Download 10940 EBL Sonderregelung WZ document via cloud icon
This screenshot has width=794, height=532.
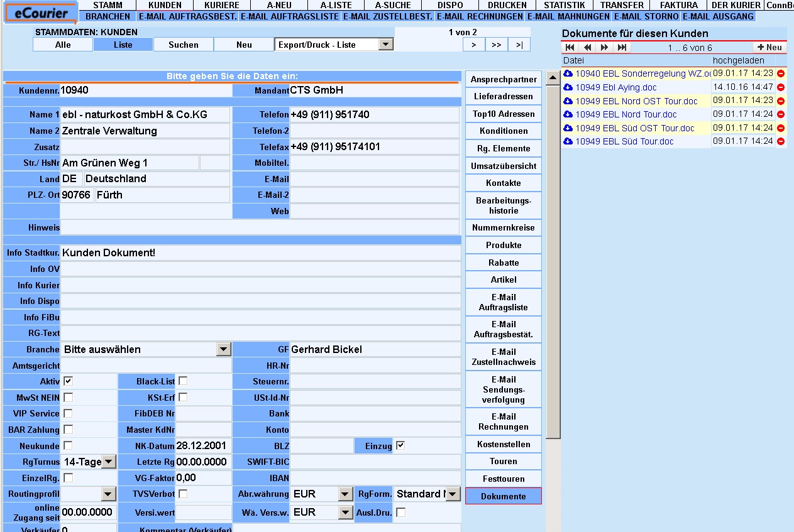568,74
